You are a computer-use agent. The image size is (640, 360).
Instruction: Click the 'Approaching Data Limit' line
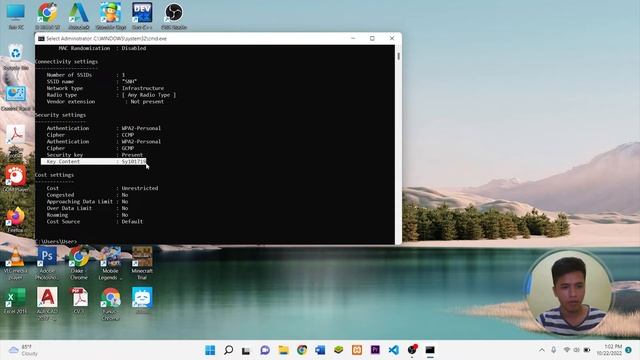click(x=87, y=202)
